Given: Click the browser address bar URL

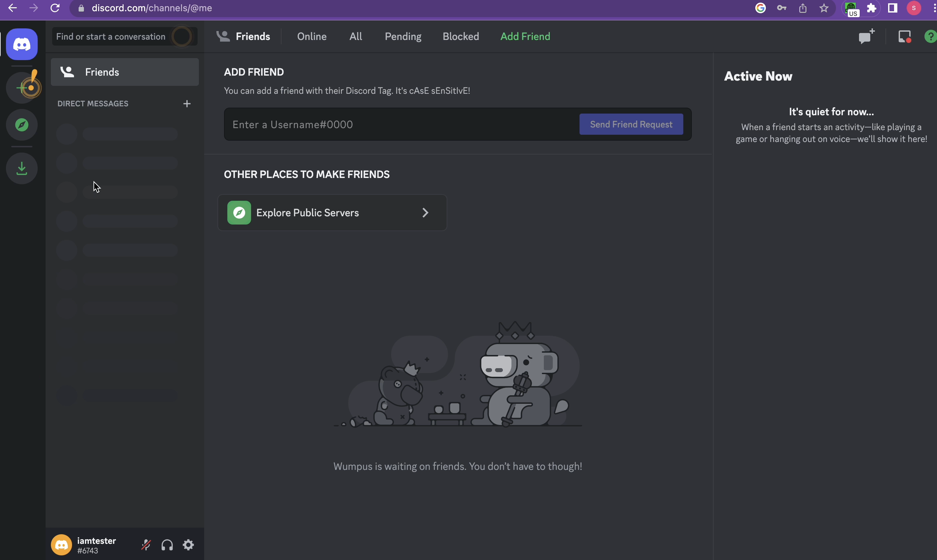Looking at the screenshot, I should tap(152, 8).
